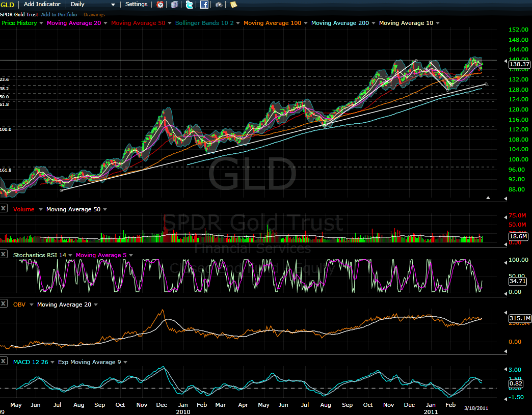The width and height of the screenshot is (532, 415).
Task: Open the Moving Average 10 dropdown arrow
Action: (x=438, y=23)
